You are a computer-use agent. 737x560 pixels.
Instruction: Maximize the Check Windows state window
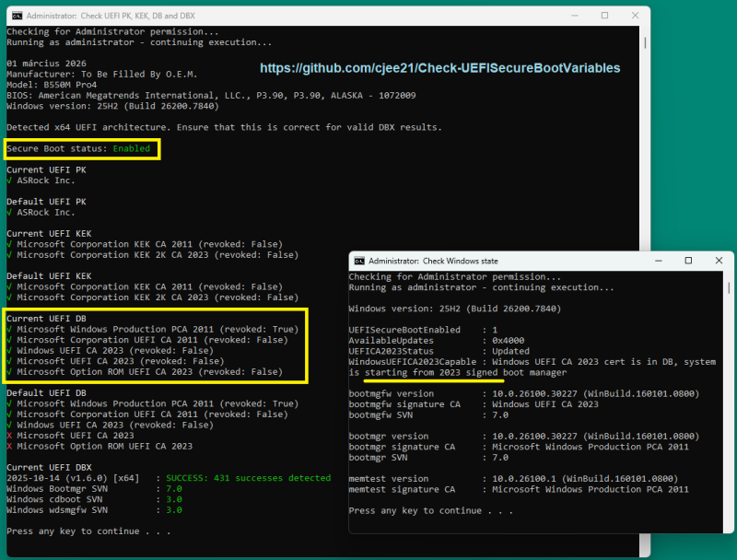pos(688,261)
